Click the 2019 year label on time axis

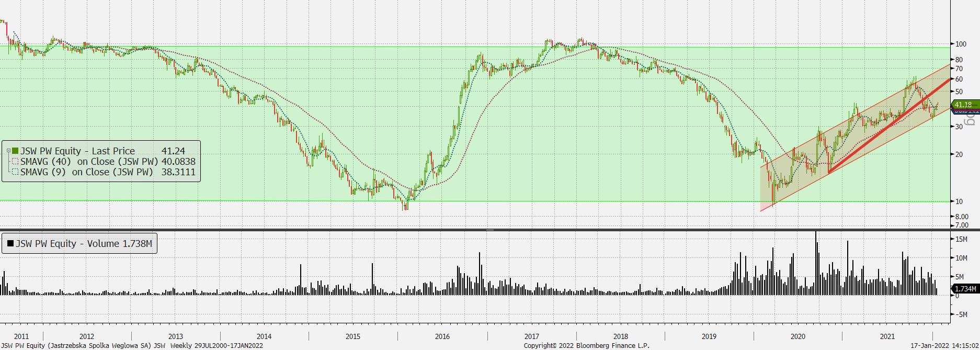(x=709, y=336)
